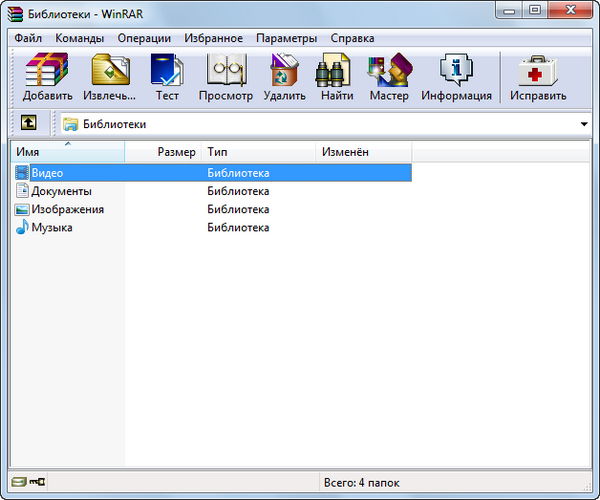The height and width of the screenshot is (500, 600).
Task: Go up one folder level
Action: tap(28, 124)
